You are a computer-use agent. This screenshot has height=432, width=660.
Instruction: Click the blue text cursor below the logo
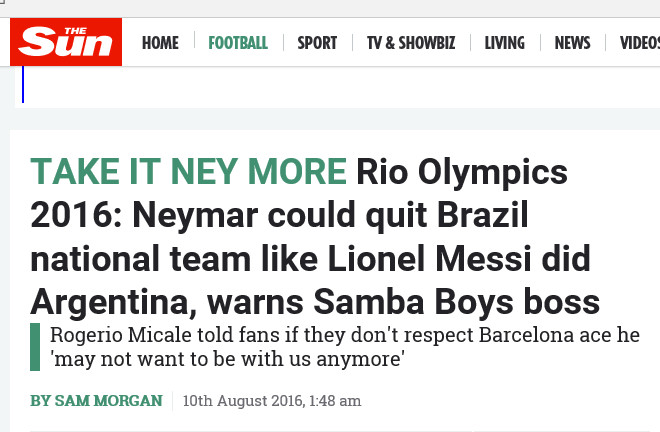tap(23, 85)
